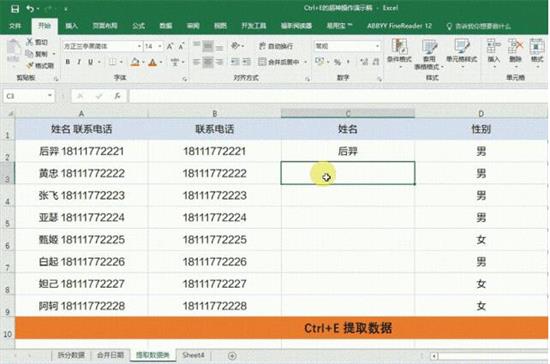
Task: Open format as table gallery
Action: (429, 54)
